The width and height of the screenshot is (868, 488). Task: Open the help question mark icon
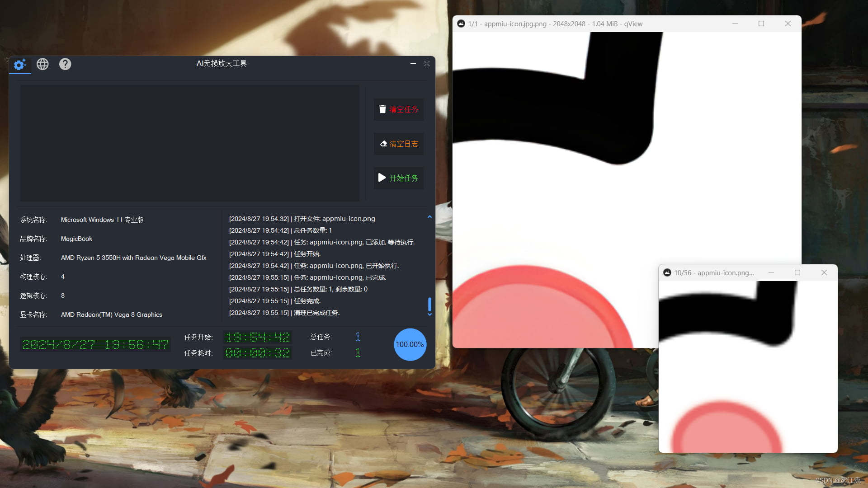(65, 64)
